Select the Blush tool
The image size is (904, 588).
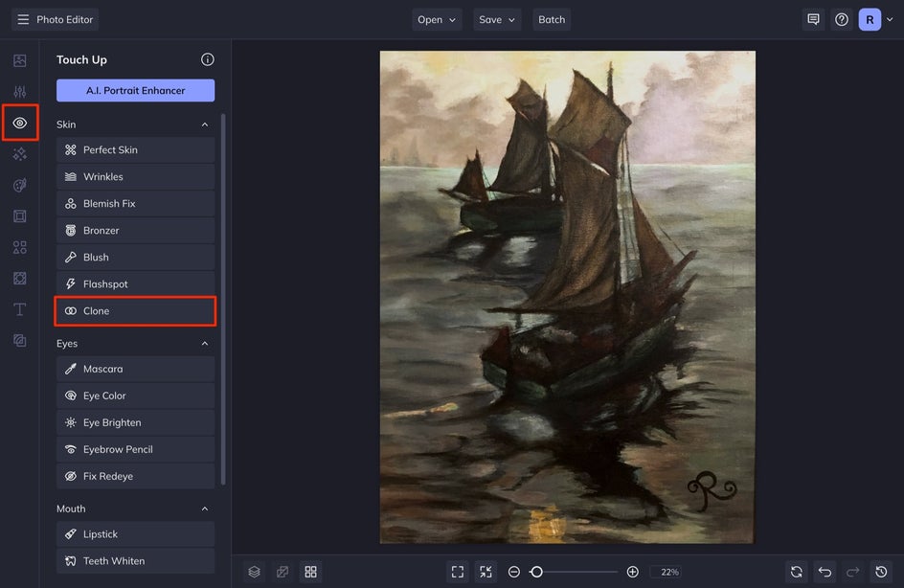click(135, 257)
